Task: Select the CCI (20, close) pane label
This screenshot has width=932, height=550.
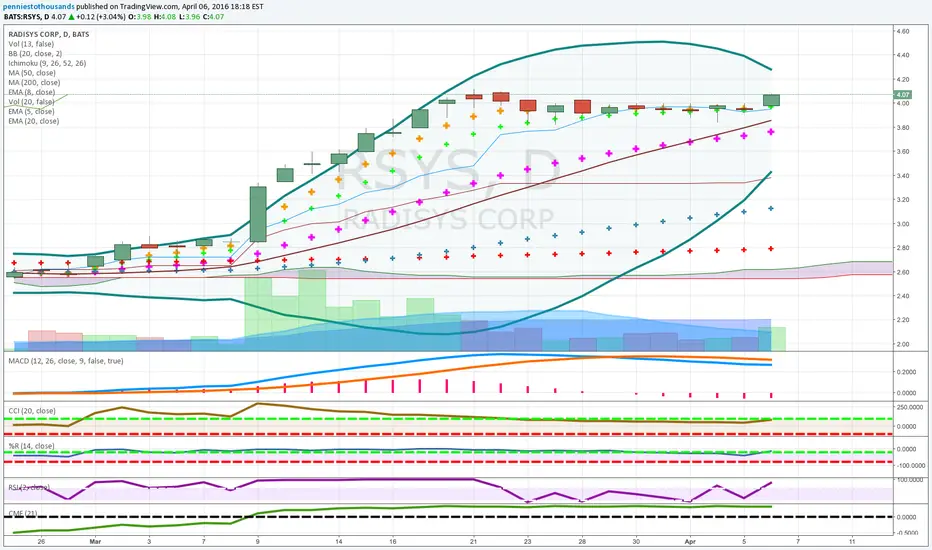Action: tap(32, 411)
